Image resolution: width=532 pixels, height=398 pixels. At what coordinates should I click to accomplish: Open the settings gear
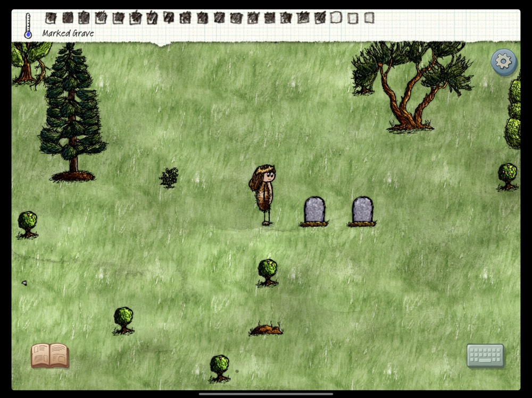(x=504, y=62)
